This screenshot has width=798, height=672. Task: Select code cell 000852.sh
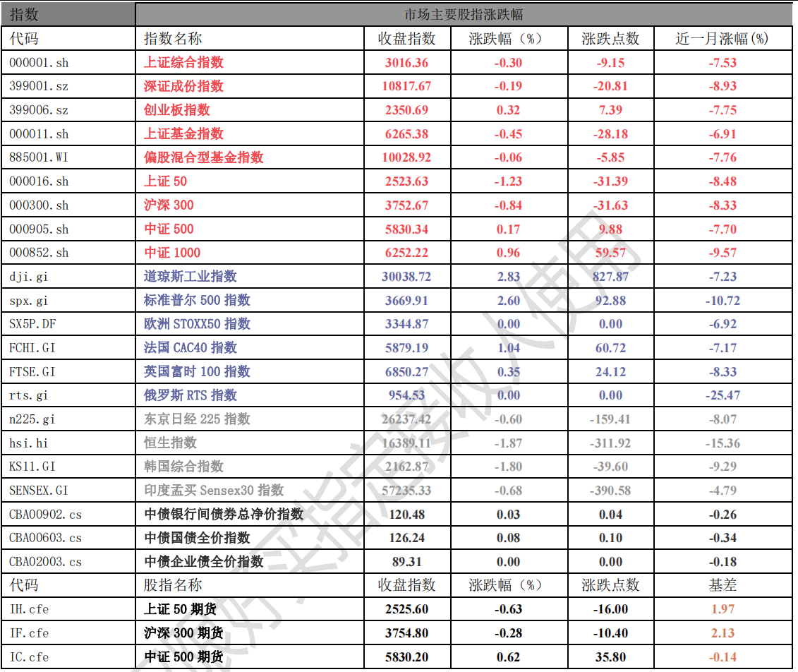point(40,253)
